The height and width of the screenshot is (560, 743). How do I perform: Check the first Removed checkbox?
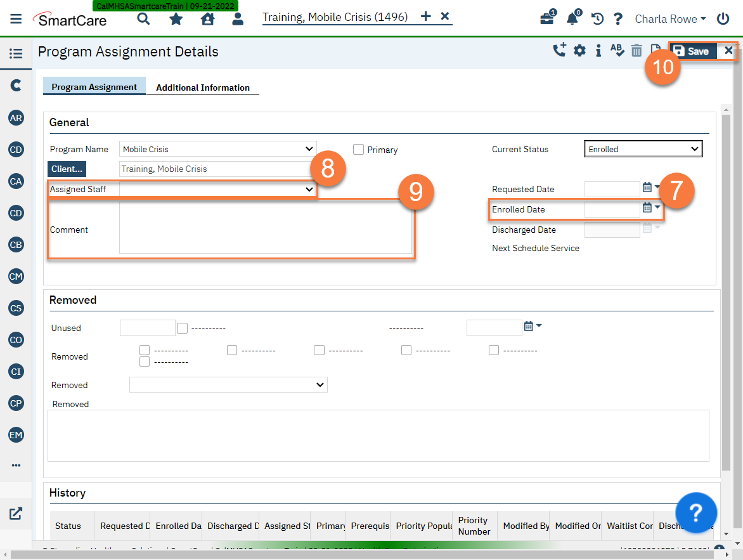pyautogui.click(x=144, y=349)
